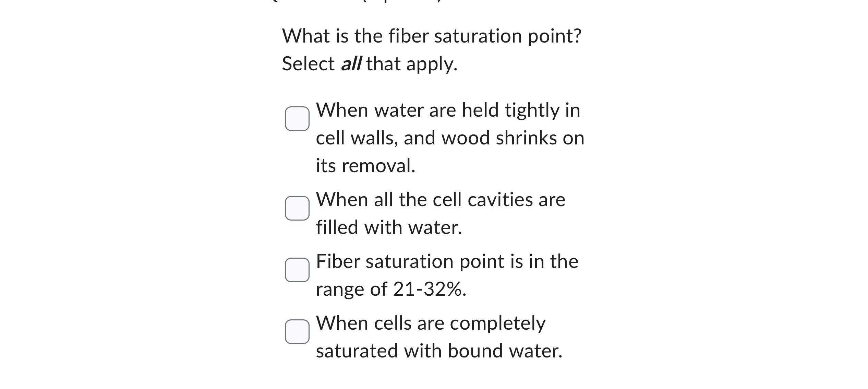Check the 'When water are held tightly' option
The image size is (868, 389).
coord(297,118)
